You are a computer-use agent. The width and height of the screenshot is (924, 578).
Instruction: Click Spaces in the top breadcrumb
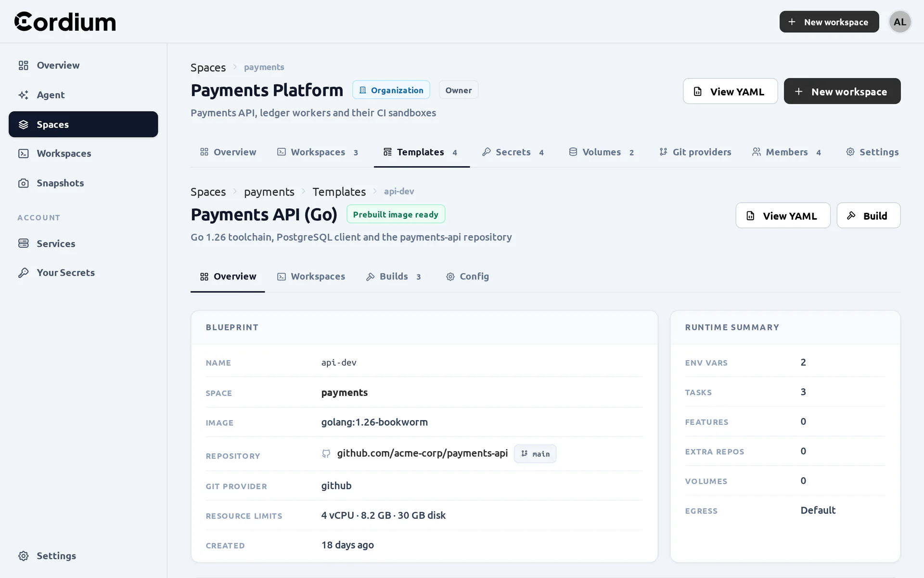point(208,67)
